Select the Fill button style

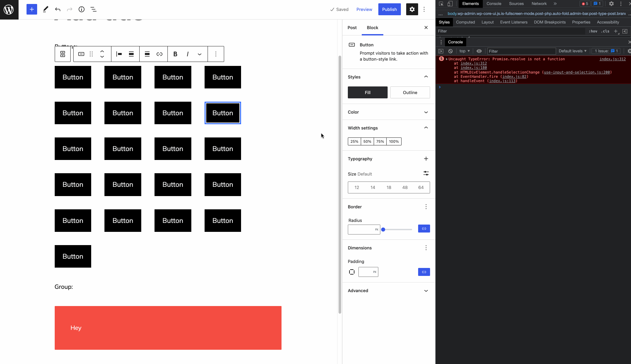(367, 92)
